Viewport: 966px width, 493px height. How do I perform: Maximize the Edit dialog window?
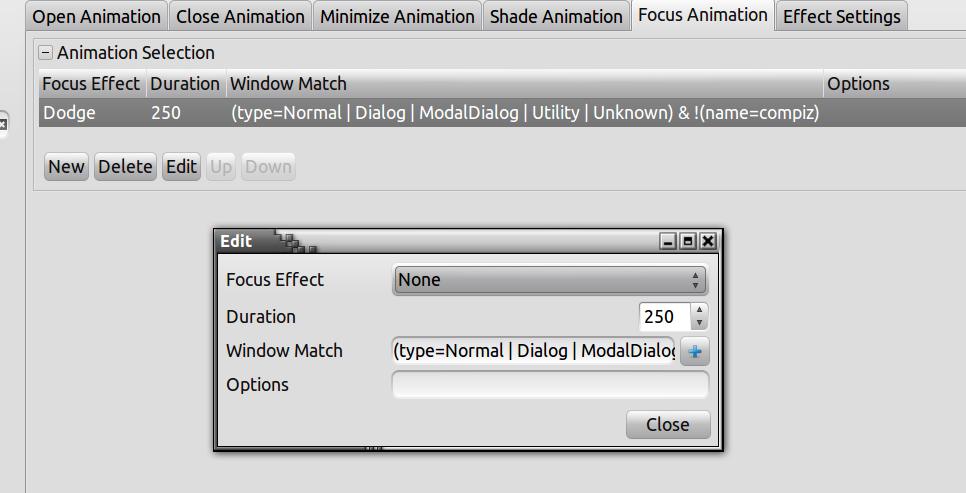(x=688, y=241)
